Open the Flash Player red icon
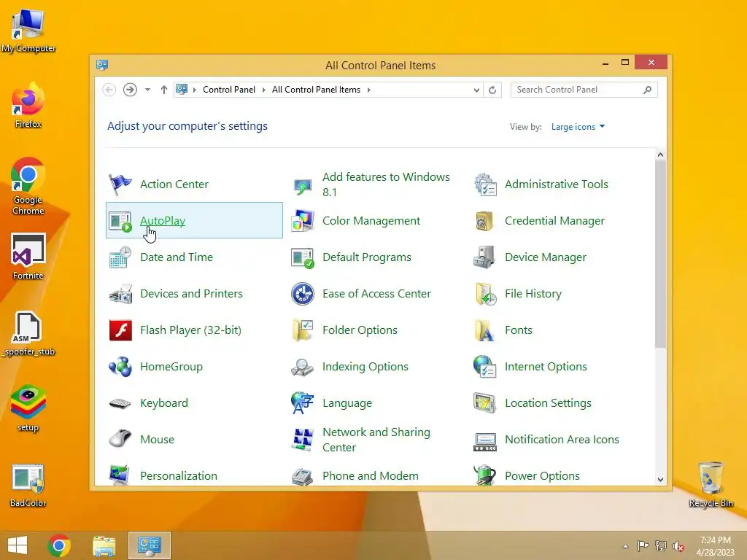747x560 pixels. (x=120, y=330)
